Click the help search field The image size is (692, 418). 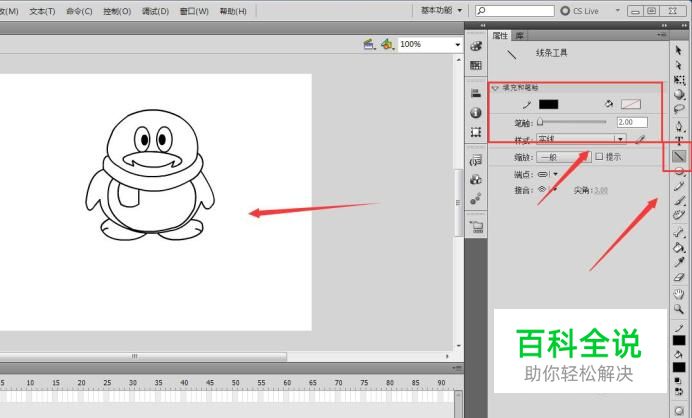pos(515,11)
